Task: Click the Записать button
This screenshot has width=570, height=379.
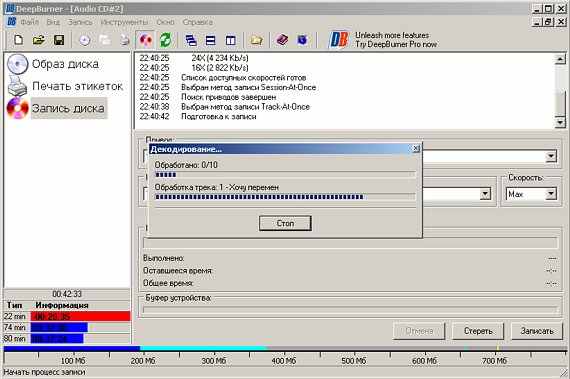Action: pyautogui.click(x=537, y=331)
